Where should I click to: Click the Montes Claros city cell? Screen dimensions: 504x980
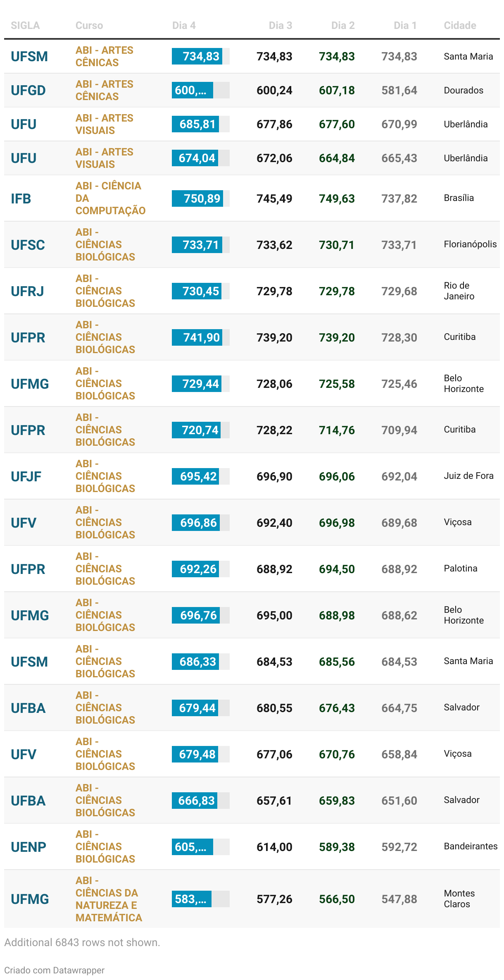(x=459, y=899)
